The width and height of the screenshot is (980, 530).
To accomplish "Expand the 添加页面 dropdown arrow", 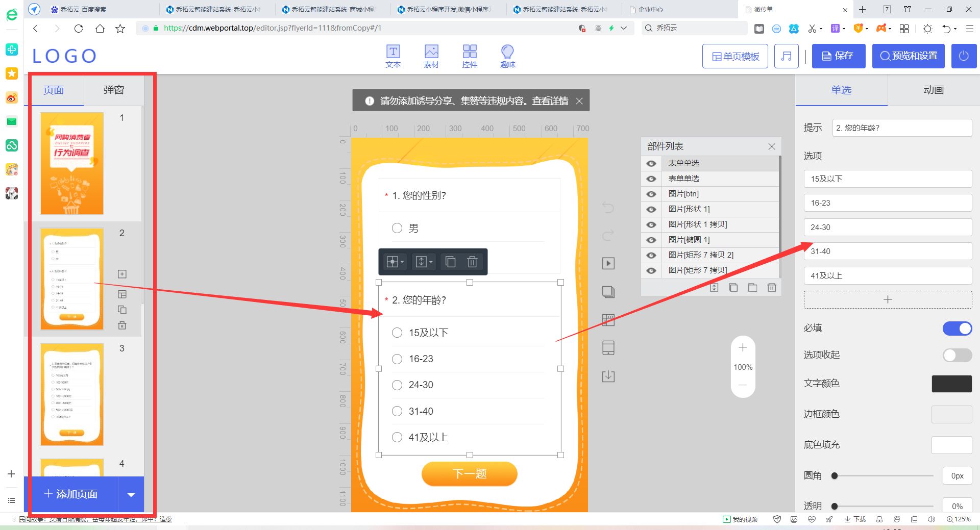I will tap(131, 494).
